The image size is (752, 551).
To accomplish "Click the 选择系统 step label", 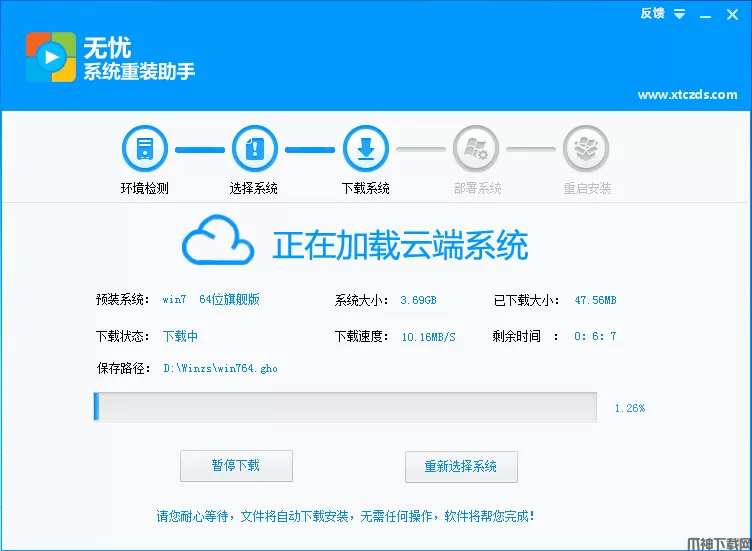I will point(254,188).
